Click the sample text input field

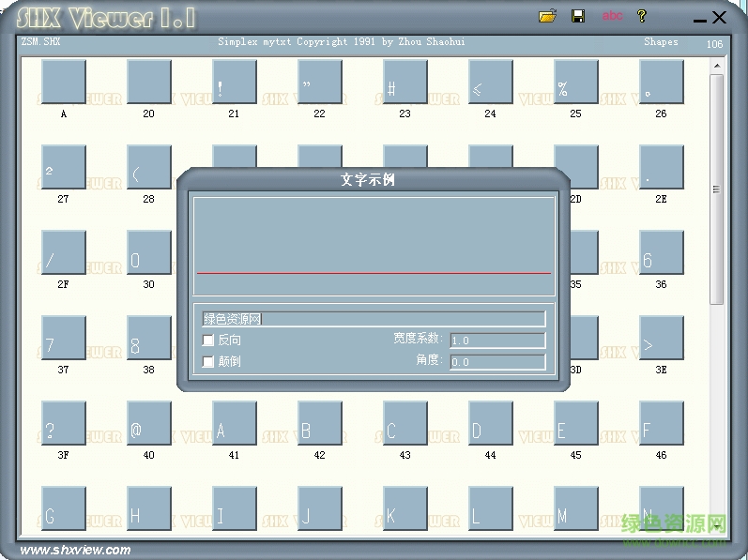(374, 319)
